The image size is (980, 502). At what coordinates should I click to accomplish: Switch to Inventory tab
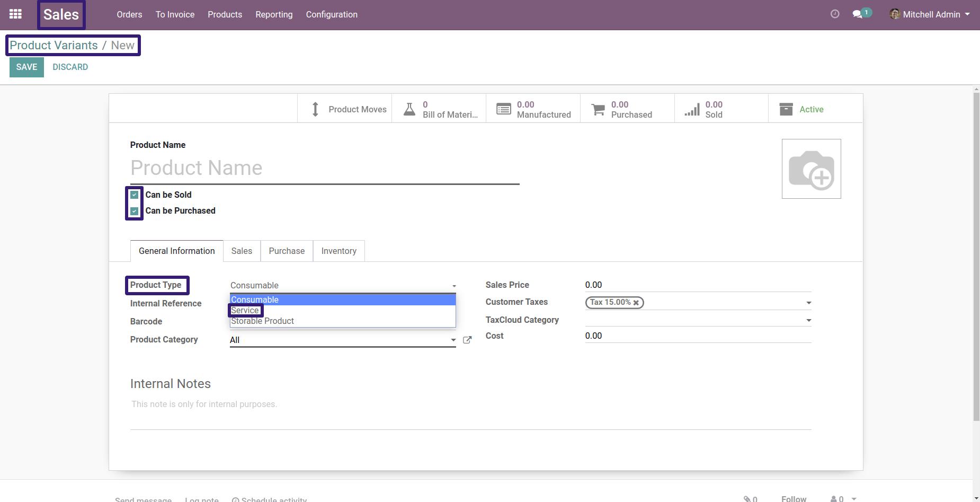[x=339, y=251]
